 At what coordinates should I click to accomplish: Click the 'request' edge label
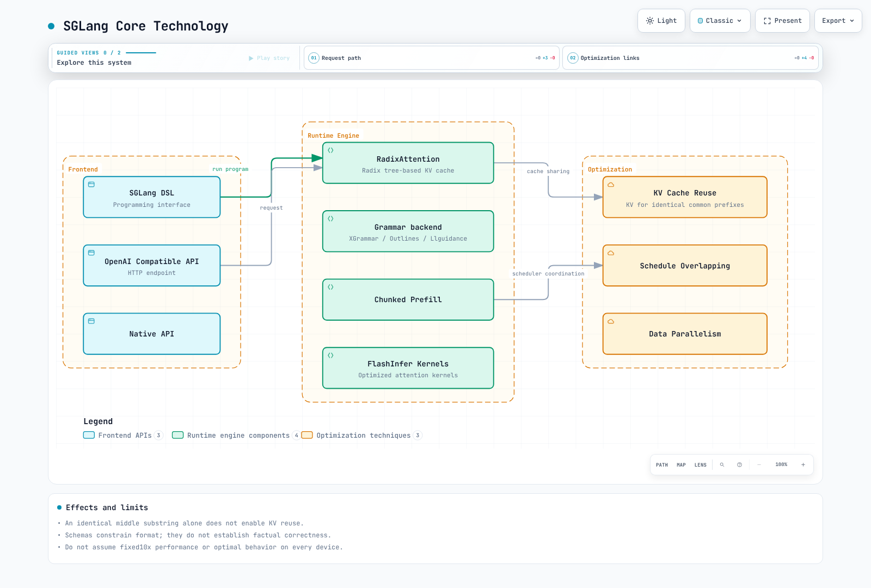[x=271, y=208]
